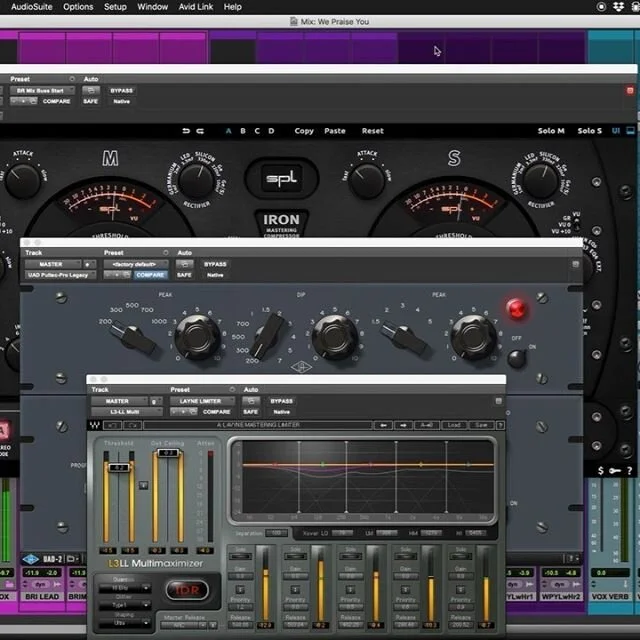Click BYPASS in L3-LL plugin header
This screenshot has width=640, height=640.
tap(282, 401)
